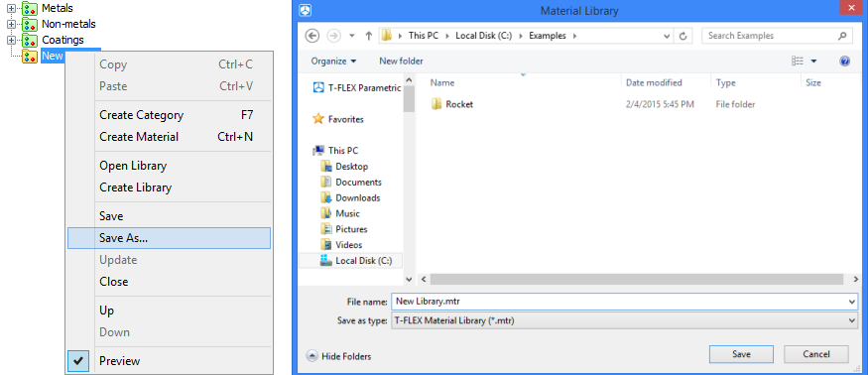868x375 pixels.
Task: Open the address bar history dropdown
Action: tap(667, 36)
